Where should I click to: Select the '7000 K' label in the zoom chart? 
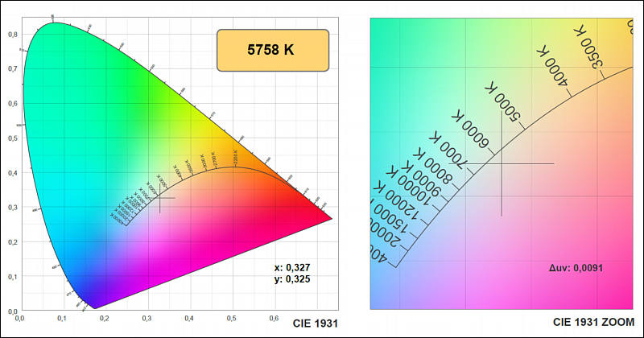[447, 150]
